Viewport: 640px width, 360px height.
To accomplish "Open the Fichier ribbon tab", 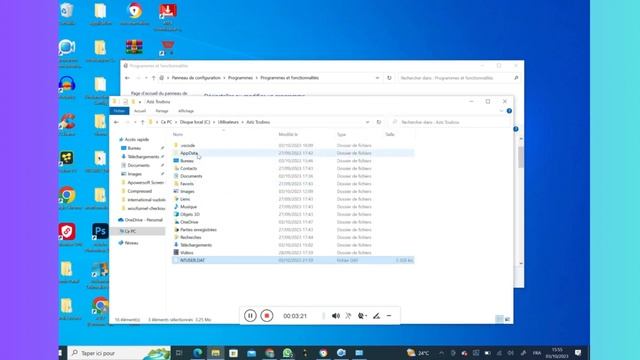I will [x=119, y=111].
